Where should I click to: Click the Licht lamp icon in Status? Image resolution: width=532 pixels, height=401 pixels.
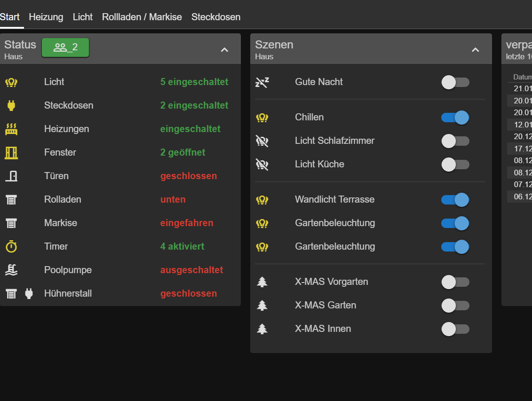pyautogui.click(x=11, y=82)
